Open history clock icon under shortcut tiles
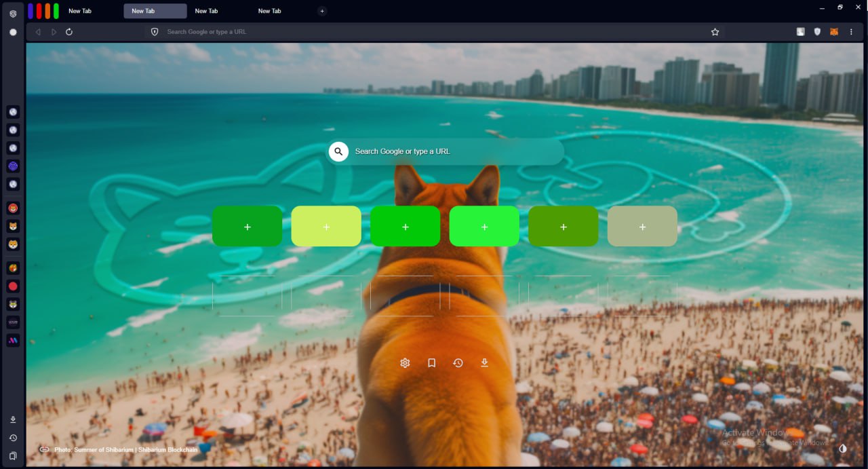868x469 pixels. (x=458, y=363)
